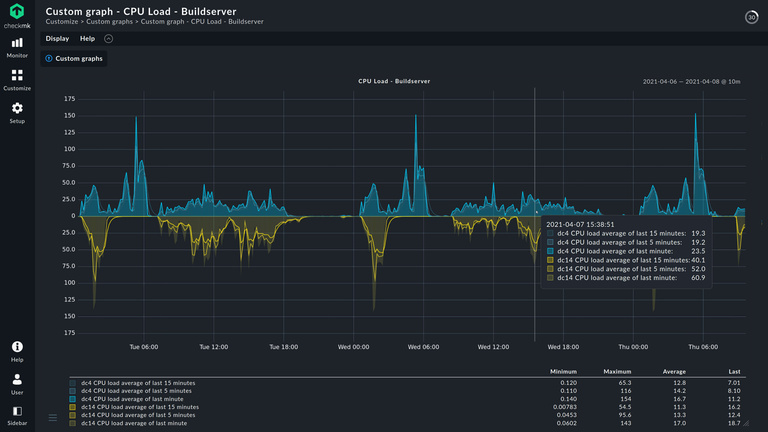
Task: Click the 30-second page reload countdown icon
Action: tap(751, 17)
